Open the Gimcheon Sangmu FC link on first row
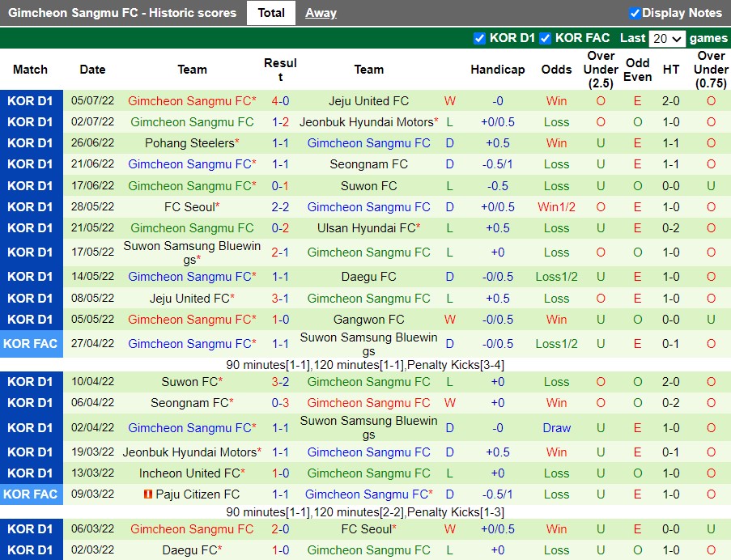 tap(192, 100)
